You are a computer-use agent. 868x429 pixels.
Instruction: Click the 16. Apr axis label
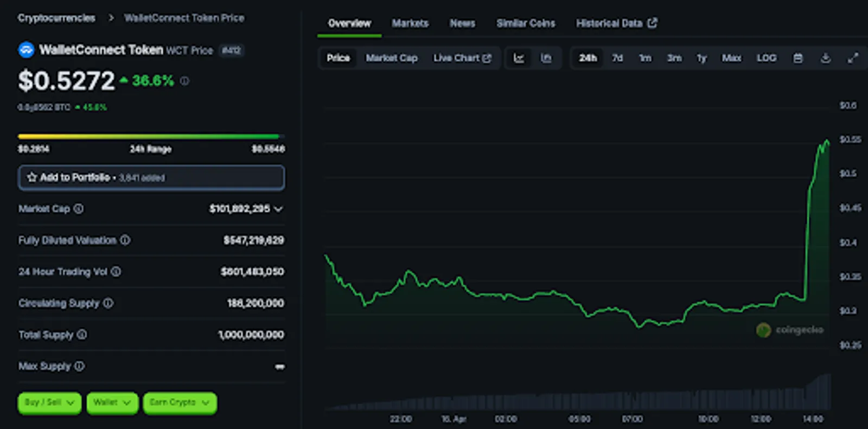(454, 419)
